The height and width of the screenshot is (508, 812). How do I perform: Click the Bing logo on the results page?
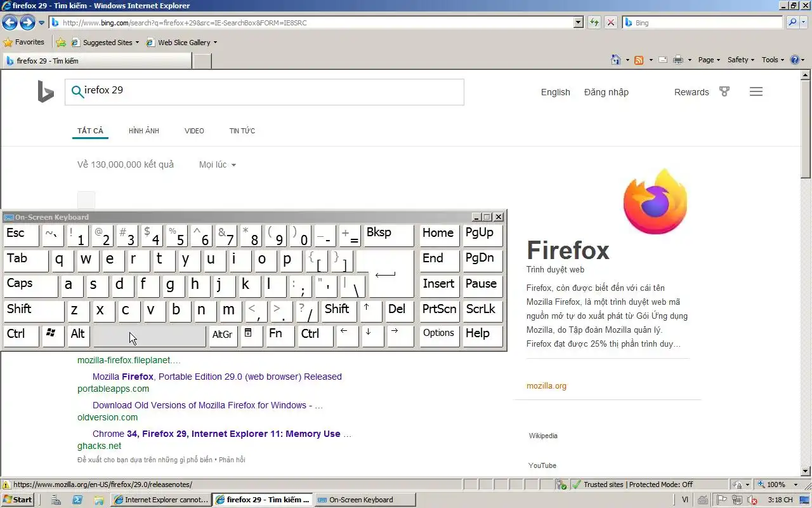[x=46, y=92]
